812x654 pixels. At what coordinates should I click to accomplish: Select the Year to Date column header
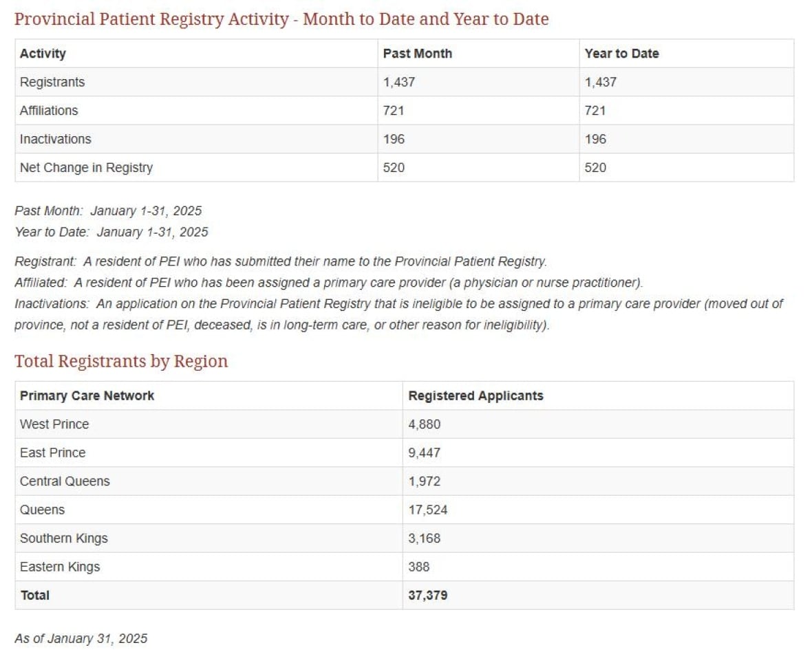(621, 54)
